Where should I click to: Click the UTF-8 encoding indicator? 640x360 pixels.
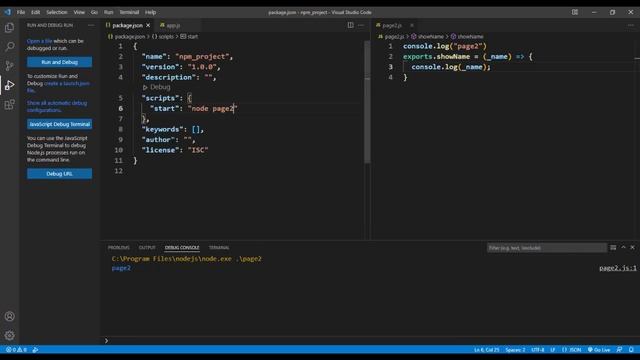click(538, 350)
